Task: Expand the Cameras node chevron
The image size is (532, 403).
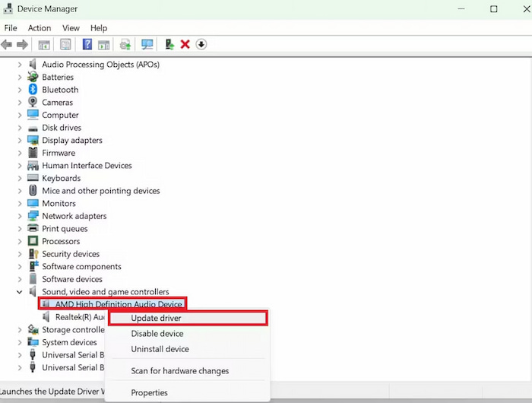Action: [20, 103]
